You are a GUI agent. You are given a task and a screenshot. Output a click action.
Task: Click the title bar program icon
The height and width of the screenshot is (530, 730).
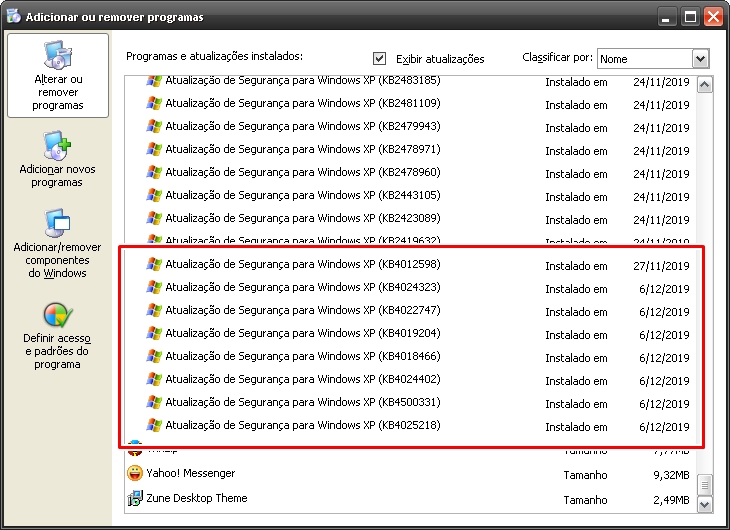14,16
